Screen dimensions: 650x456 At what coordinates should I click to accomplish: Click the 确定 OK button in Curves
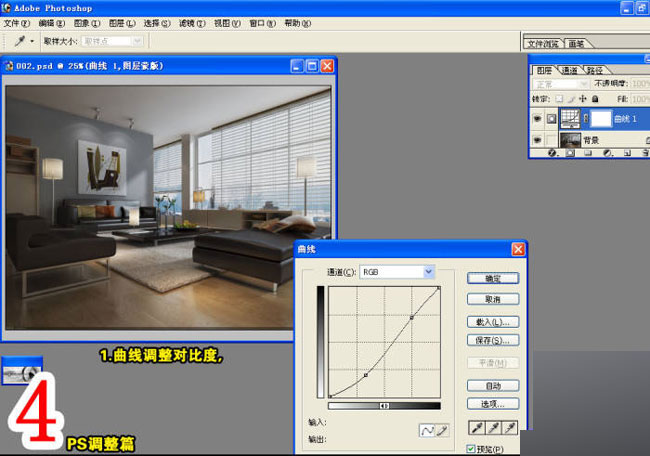[493, 278]
